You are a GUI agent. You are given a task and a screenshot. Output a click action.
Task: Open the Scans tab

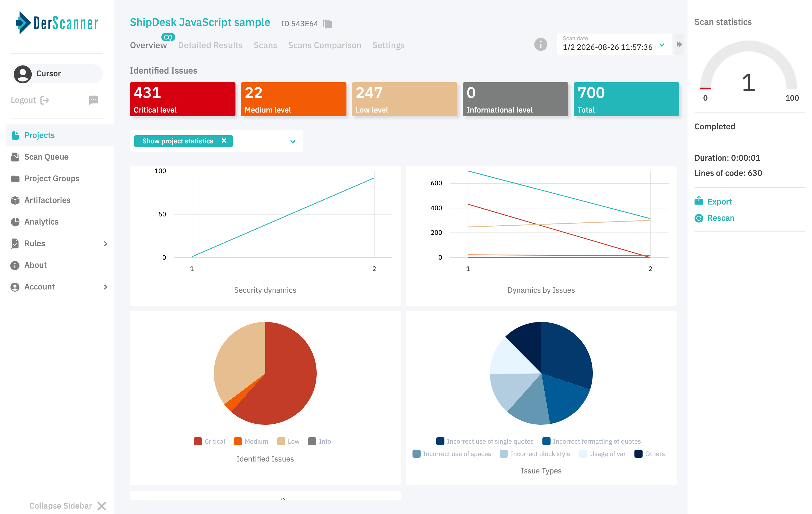click(265, 45)
